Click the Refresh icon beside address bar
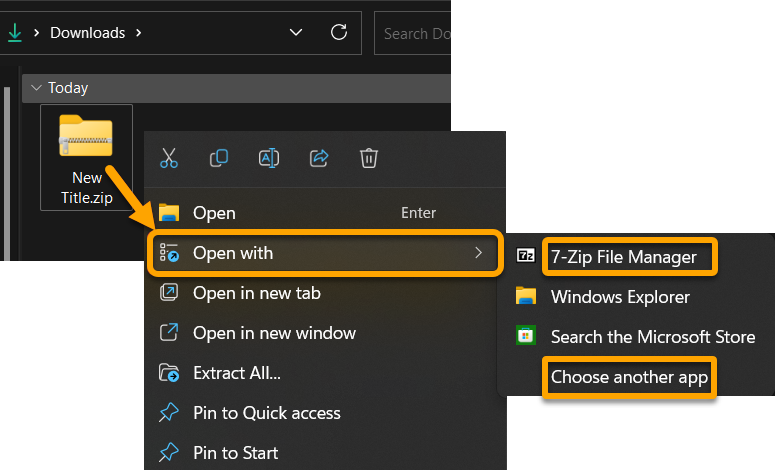The width and height of the screenshot is (775, 470). click(339, 33)
